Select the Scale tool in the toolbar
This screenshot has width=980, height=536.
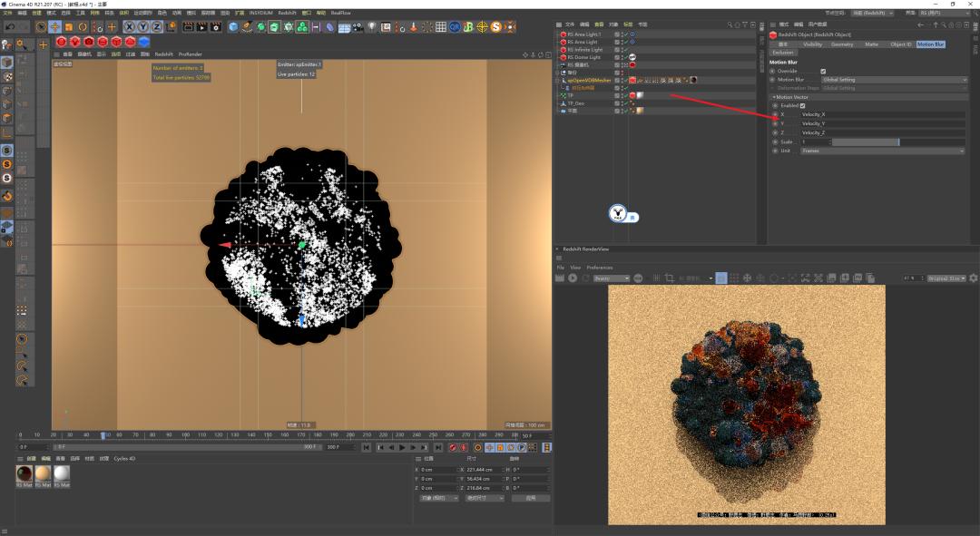(68, 28)
